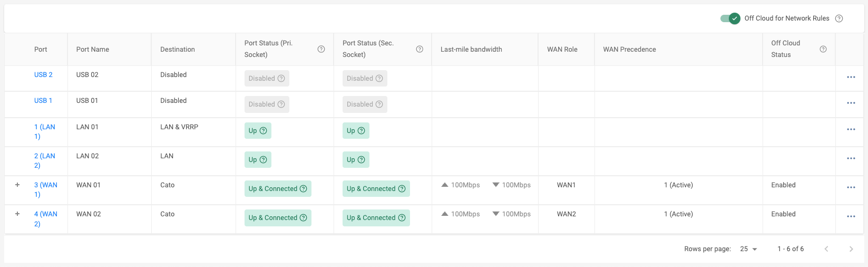The image size is (868, 267).
Task: Click help icon in Port Status (Sec. Socket) header
Action: point(420,49)
